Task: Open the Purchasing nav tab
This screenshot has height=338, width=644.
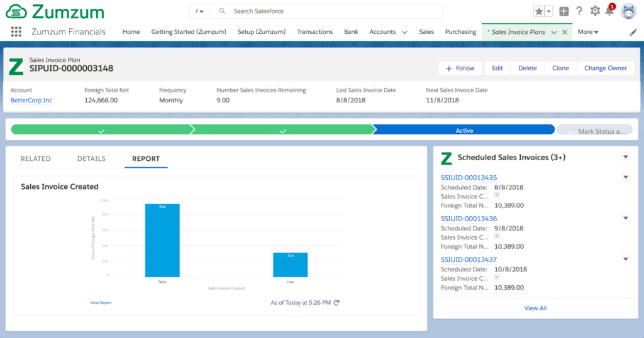Action: pos(460,31)
